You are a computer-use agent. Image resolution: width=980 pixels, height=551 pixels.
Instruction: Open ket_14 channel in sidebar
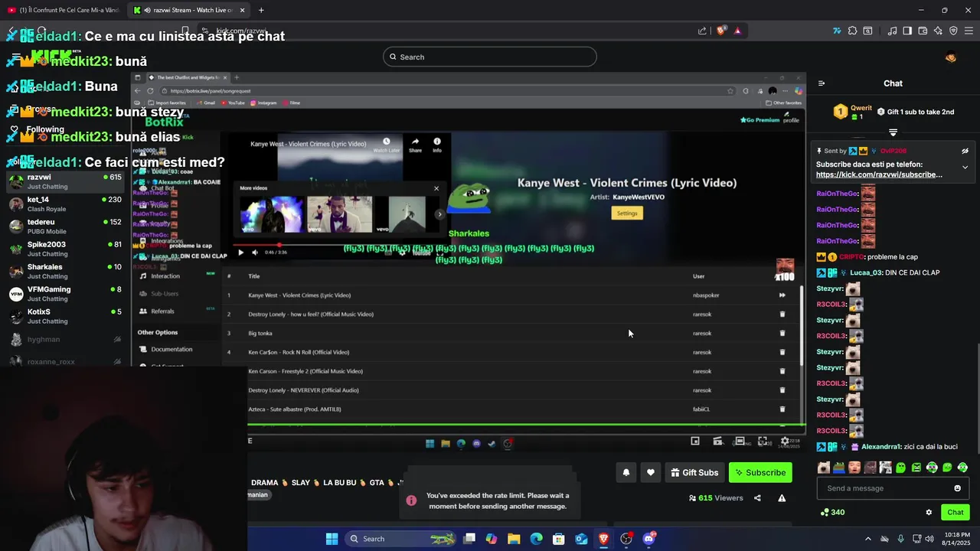coord(65,204)
